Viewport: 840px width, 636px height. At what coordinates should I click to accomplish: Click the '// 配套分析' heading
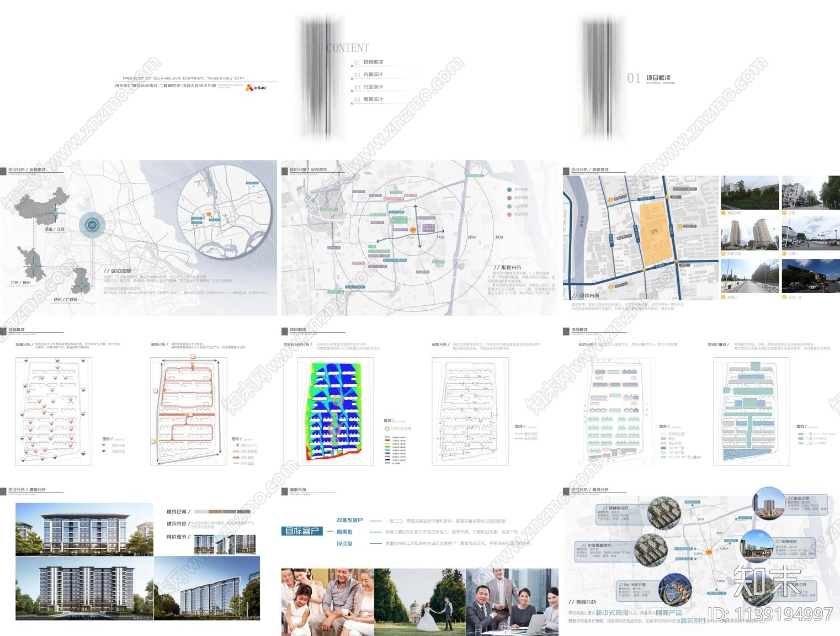[x=507, y=267]
